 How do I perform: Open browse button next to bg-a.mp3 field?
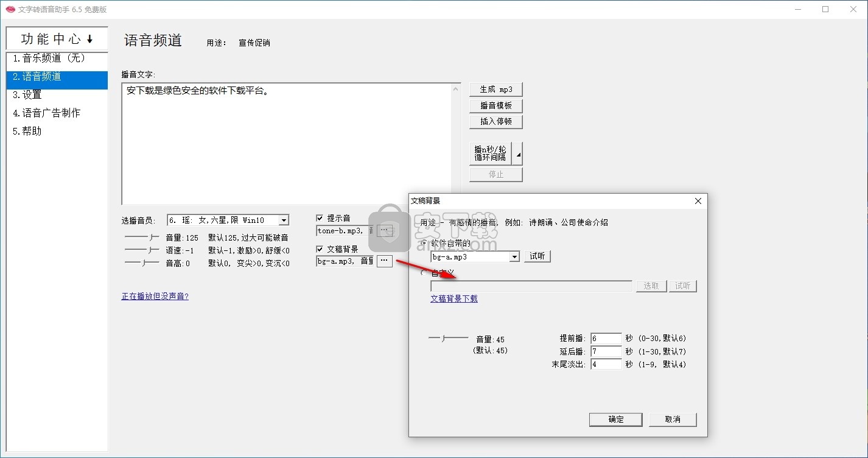click(x=385, y=261)
